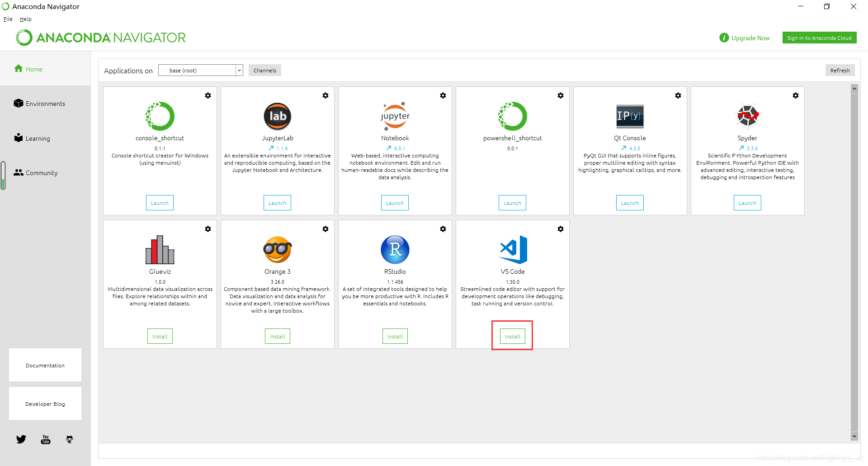Launch Spyder

(747, 203)
